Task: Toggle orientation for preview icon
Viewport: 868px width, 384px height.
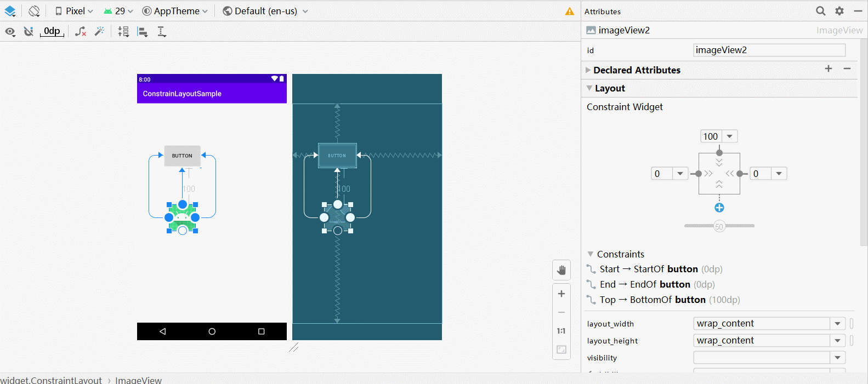Action: coord(34,11)
